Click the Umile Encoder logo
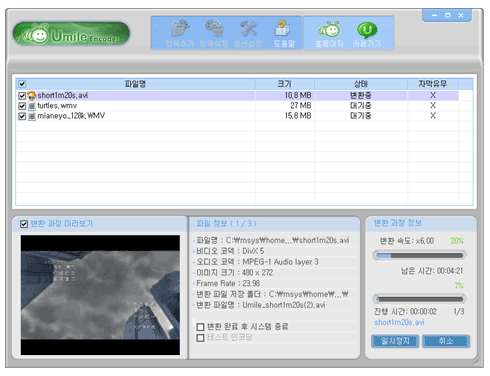The image size is (490, 376). tap(71, 34)
